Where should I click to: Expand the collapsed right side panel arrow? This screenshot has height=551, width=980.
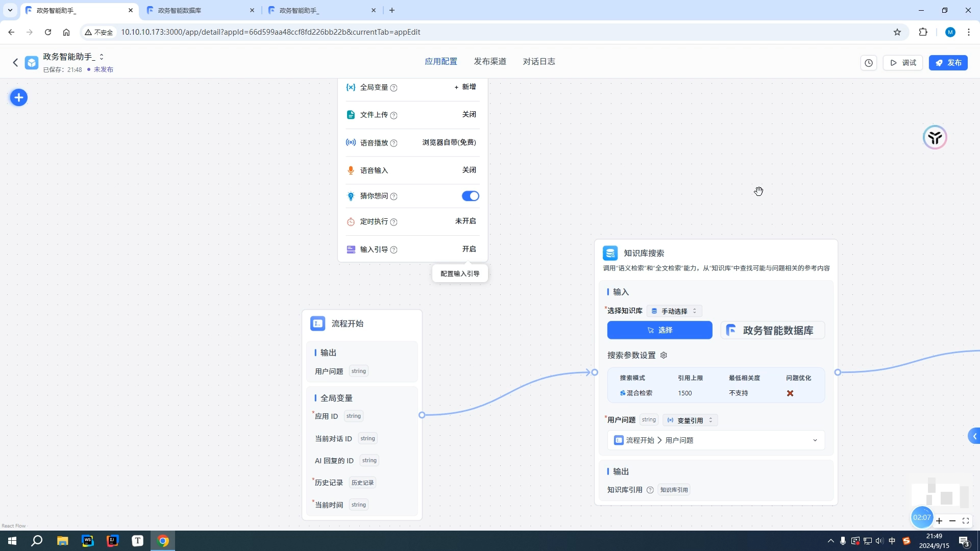tap(974, 436)
